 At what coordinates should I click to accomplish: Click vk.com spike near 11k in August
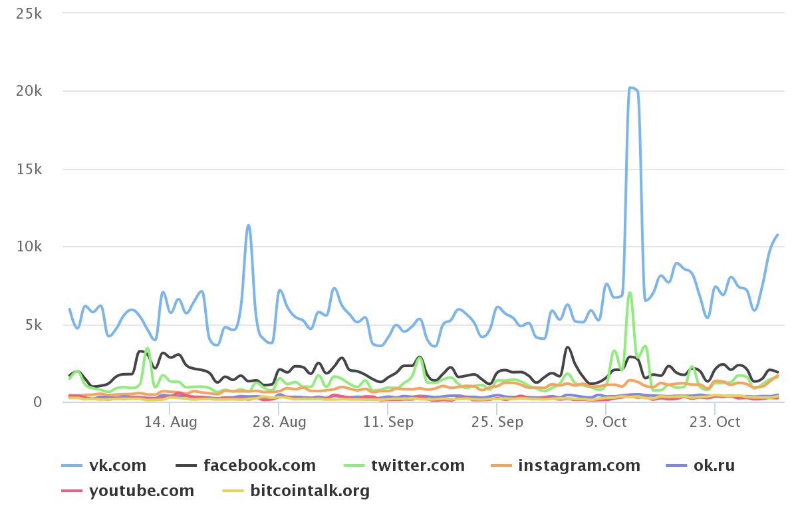248,225
